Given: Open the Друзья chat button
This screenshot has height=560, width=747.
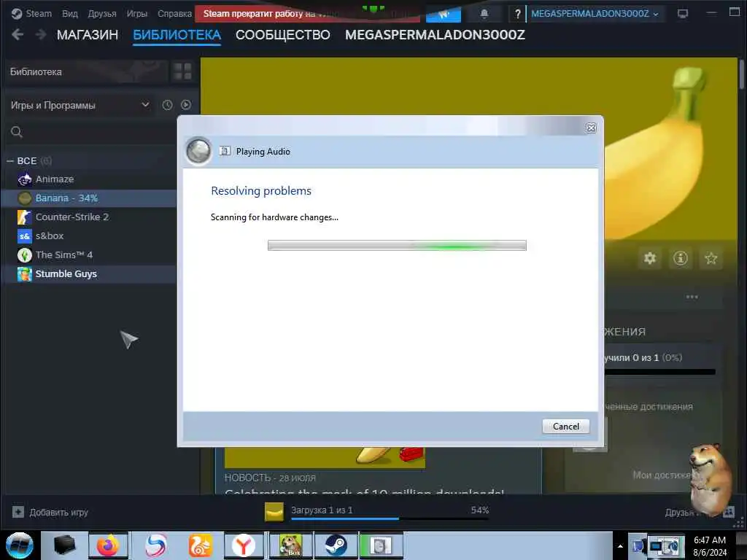Looking at the screenshot, I should (x=700, y=513).
